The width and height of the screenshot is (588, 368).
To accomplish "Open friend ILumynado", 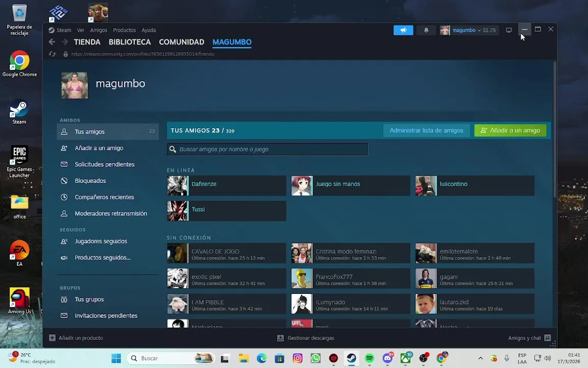I will (x=351, y=304).
